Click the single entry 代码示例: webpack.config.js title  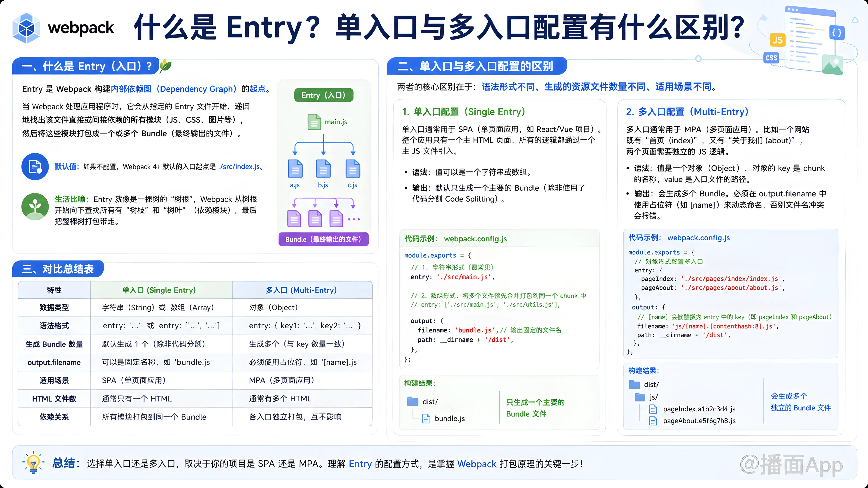coord(455,239)
